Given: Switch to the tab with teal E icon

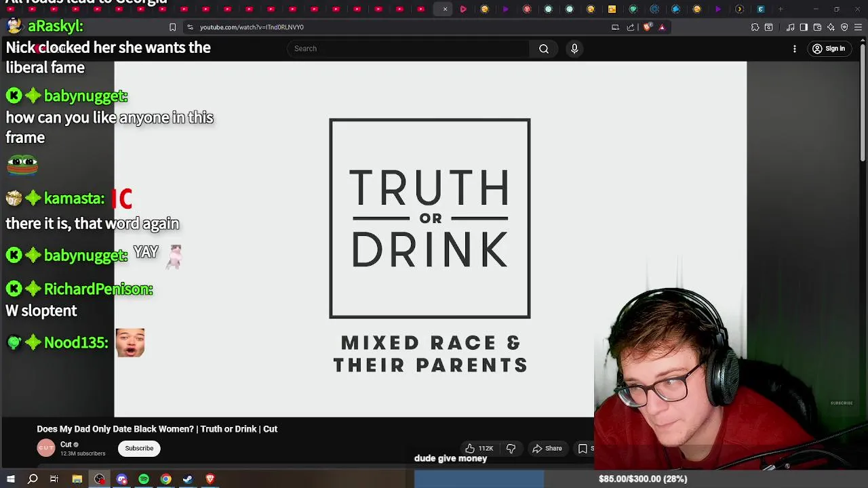Looking at the screenshot, I should pyautogui.click(x=761, y=9).
